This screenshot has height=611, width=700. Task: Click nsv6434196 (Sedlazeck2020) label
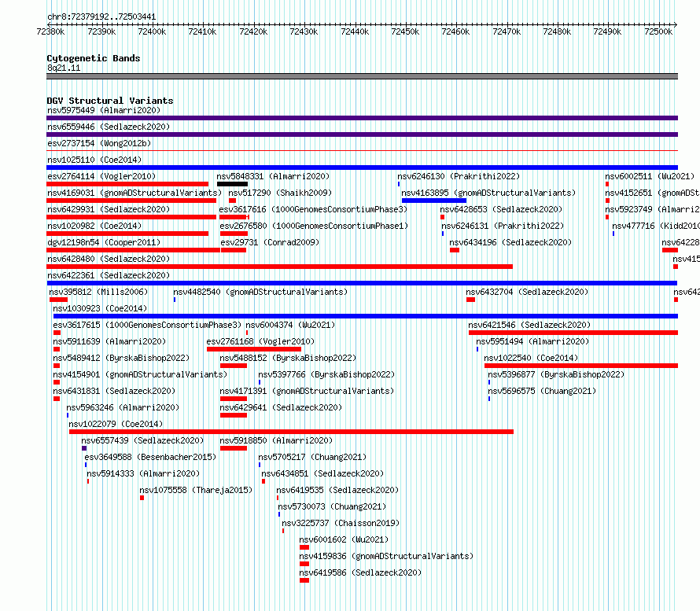click(x=510, y=242)
